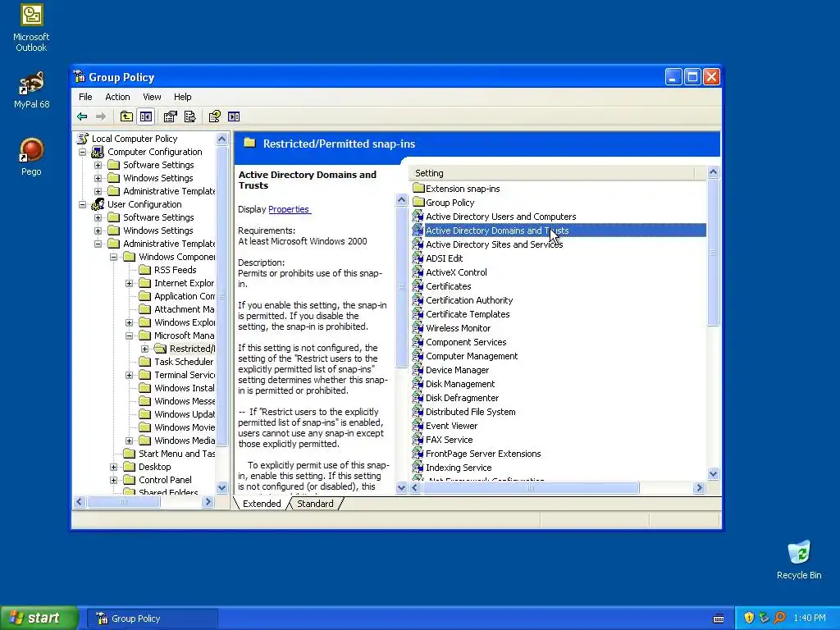Select the FrontPage Server Extensions setting
This screenshot has height=630, width=840.
483,453
